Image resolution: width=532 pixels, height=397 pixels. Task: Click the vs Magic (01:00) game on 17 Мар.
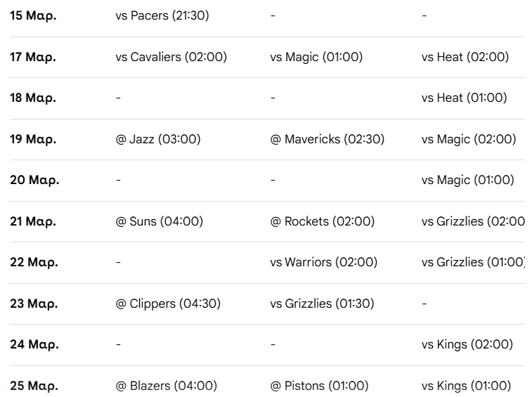pyautogui.click(x=316, y=58)
